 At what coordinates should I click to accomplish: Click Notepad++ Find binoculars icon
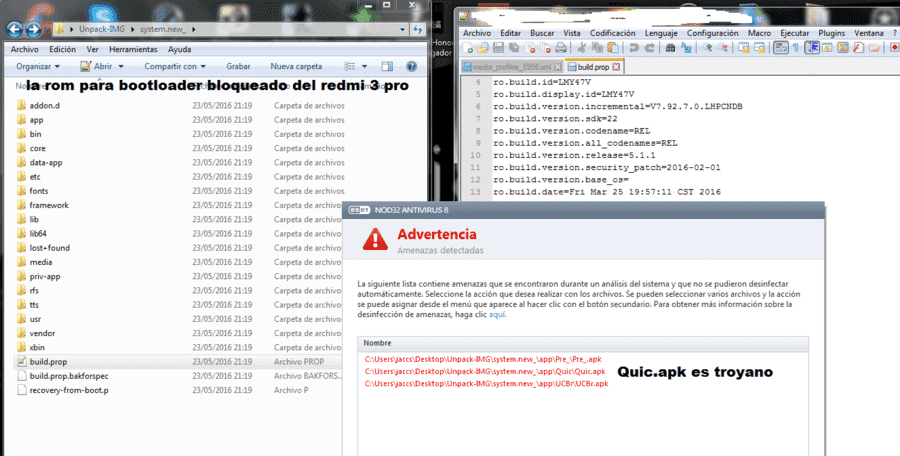tap(670, 48)
